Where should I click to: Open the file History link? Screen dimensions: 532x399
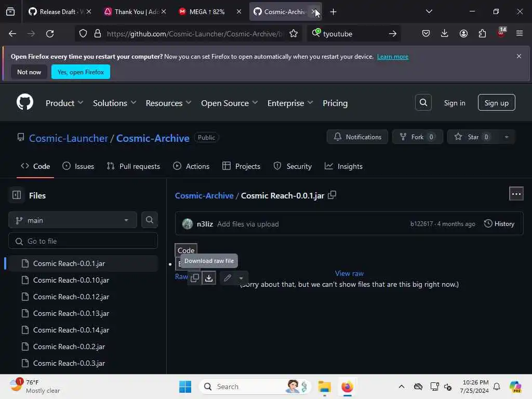point(499,223)
